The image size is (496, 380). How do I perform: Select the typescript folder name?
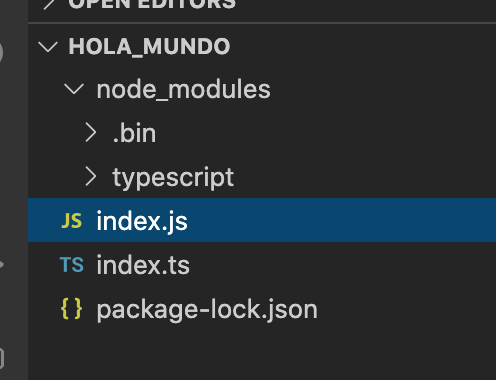coord(173,178)
